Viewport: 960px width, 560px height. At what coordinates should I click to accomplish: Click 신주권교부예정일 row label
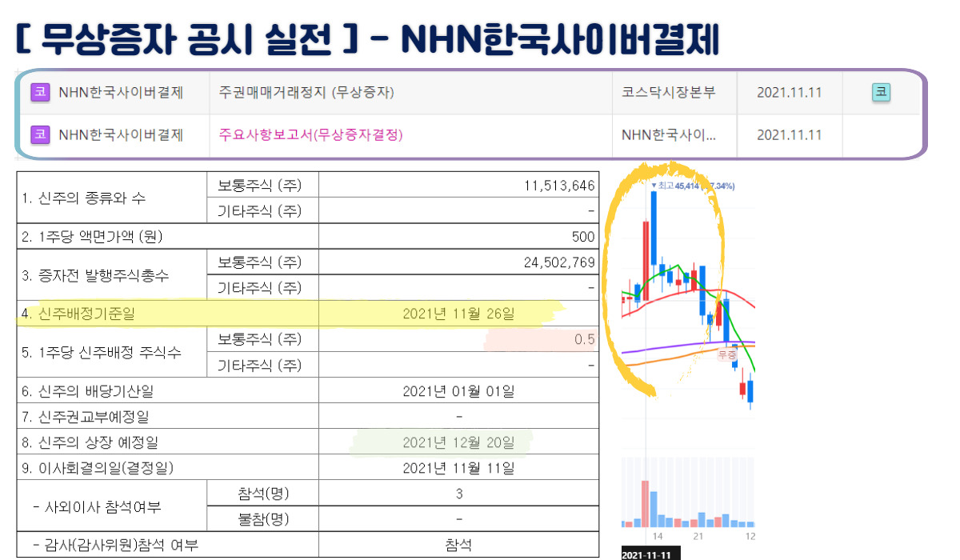(85, 417)
